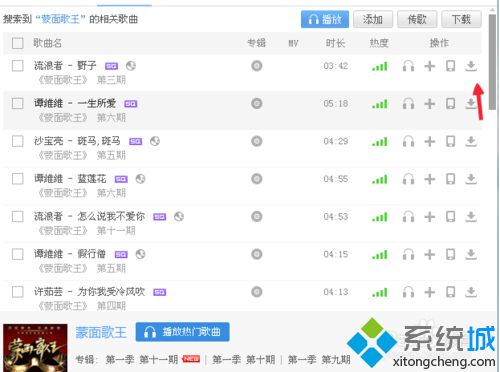Viewport: 500px width, 372px height.
Task: Open album link 第一季 第九期
Action: coord(319,360)
